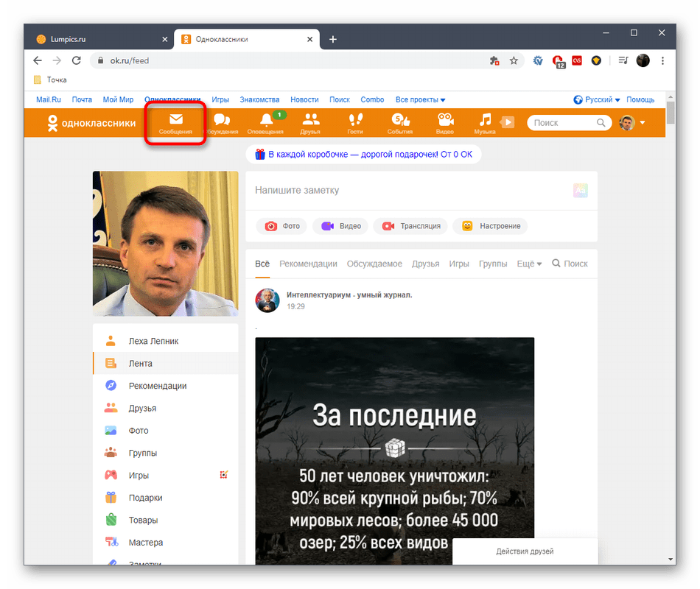Open the События events icon
Viewport: 700px width, 589px height.
pyautogui.click(x=399, y=123)
